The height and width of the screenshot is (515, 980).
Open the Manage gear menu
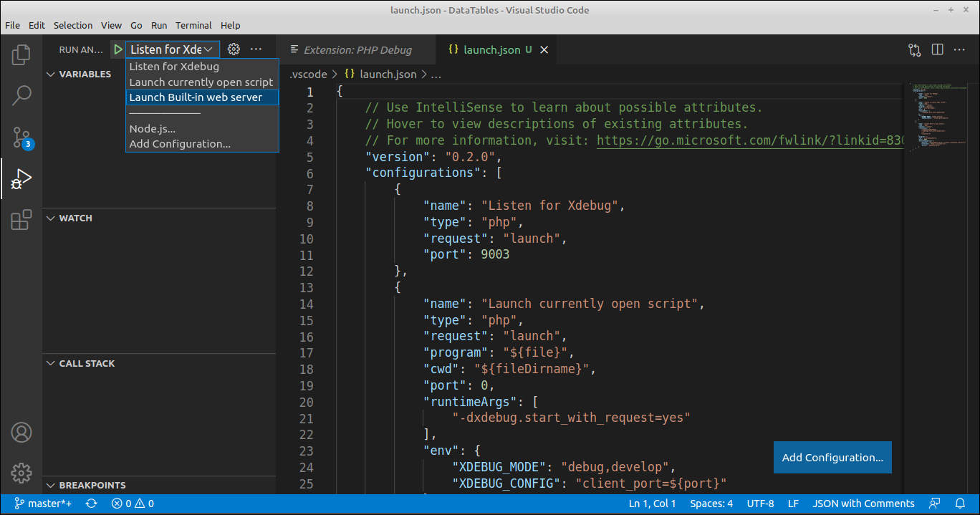click(21, 473)
